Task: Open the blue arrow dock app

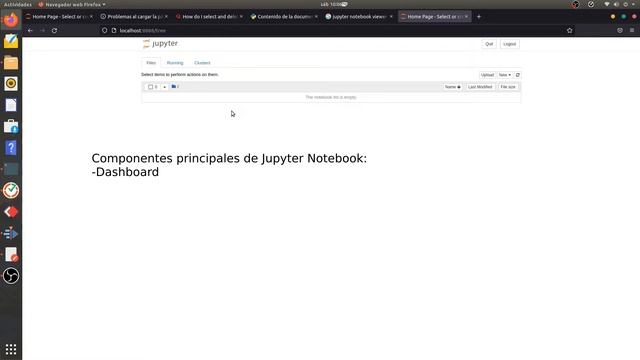Action: click(11, 233)
